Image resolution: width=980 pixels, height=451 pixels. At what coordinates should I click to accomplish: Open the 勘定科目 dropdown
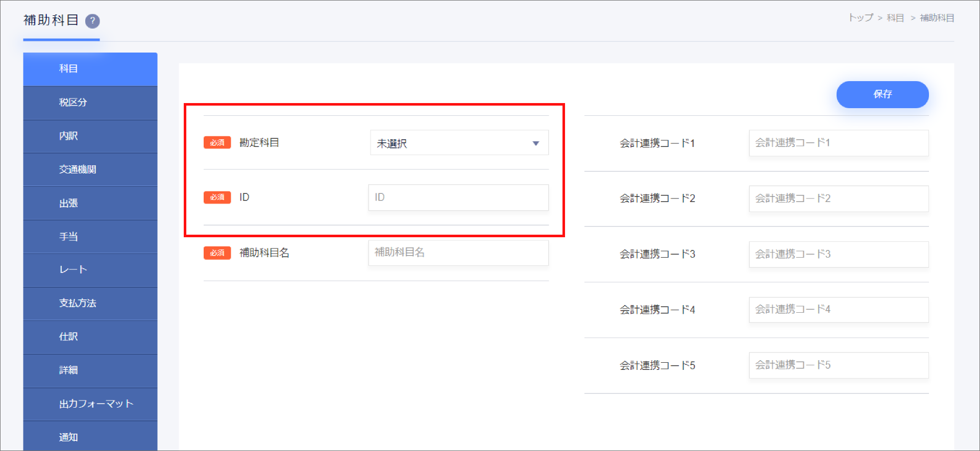coord(459,143)
